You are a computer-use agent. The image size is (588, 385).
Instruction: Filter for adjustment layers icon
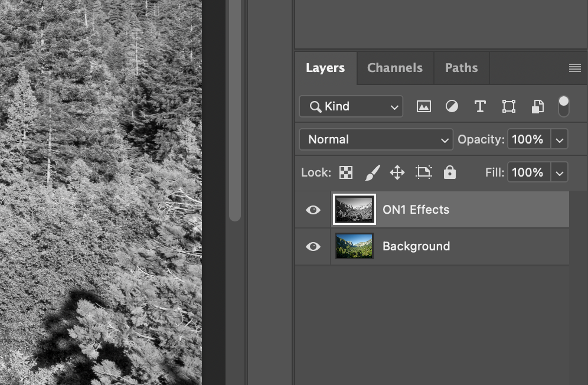(452, 106)
